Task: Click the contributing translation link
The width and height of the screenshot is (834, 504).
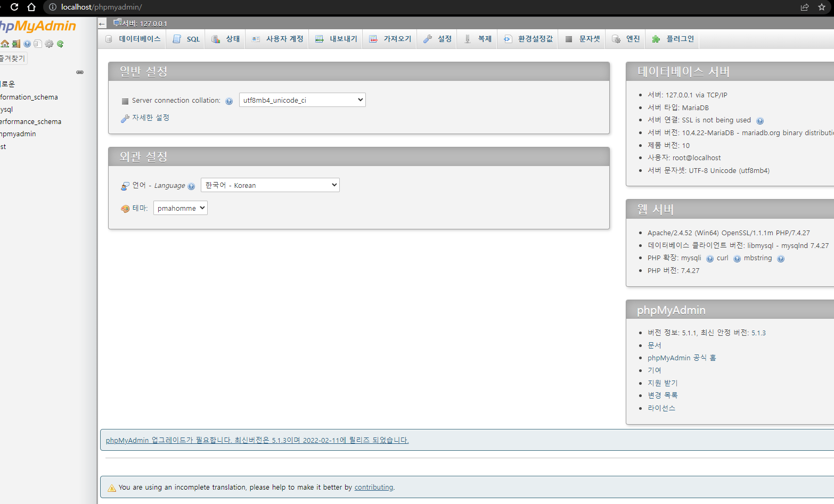Action: (374, 487)
